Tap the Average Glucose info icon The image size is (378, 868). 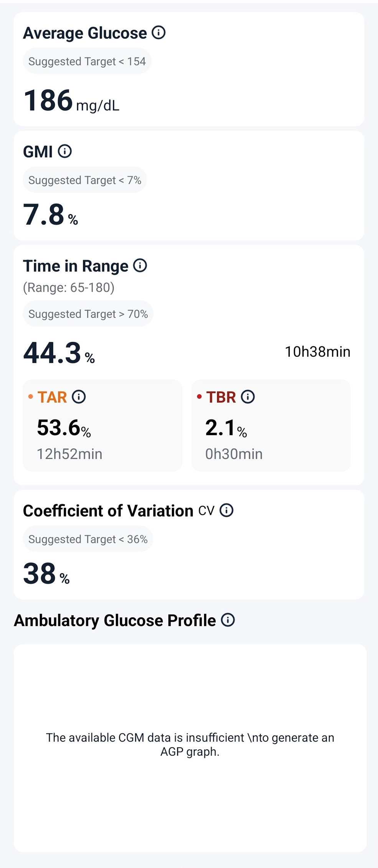pos(158,33)
